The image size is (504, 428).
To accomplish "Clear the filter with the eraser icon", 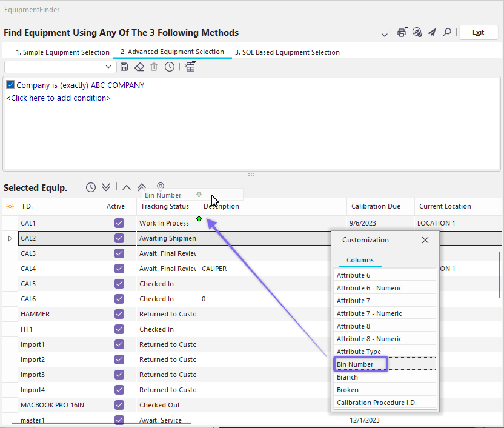I will pyautogui.click(x=139, y=67).
